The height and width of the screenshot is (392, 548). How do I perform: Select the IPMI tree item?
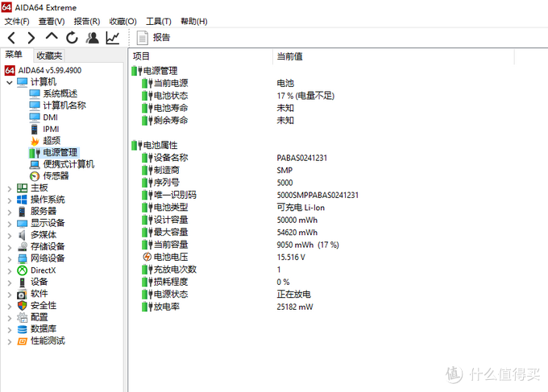tap(51, 129)
